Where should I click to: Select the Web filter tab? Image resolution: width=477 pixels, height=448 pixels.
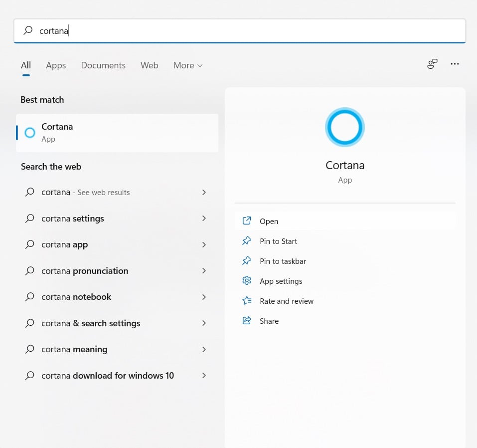[x=149, y=65]
